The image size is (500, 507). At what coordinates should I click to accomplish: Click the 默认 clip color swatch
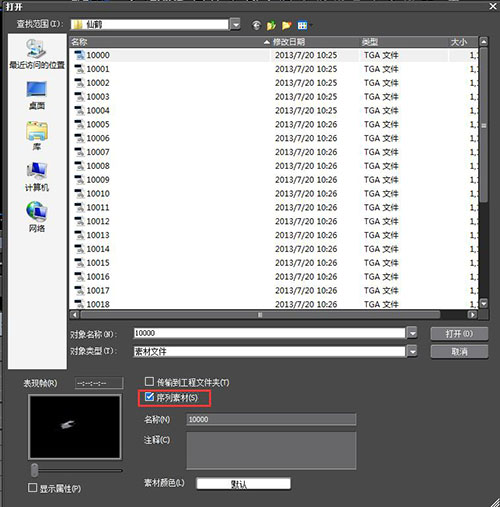(x=243, y=484)
